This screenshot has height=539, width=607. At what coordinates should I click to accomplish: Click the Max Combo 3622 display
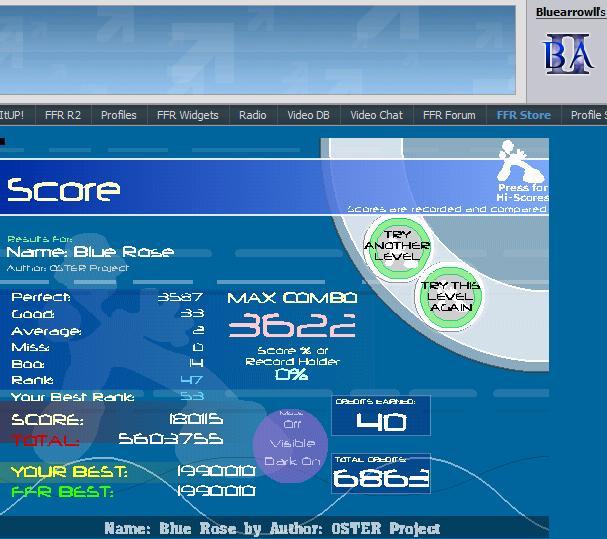291,325
